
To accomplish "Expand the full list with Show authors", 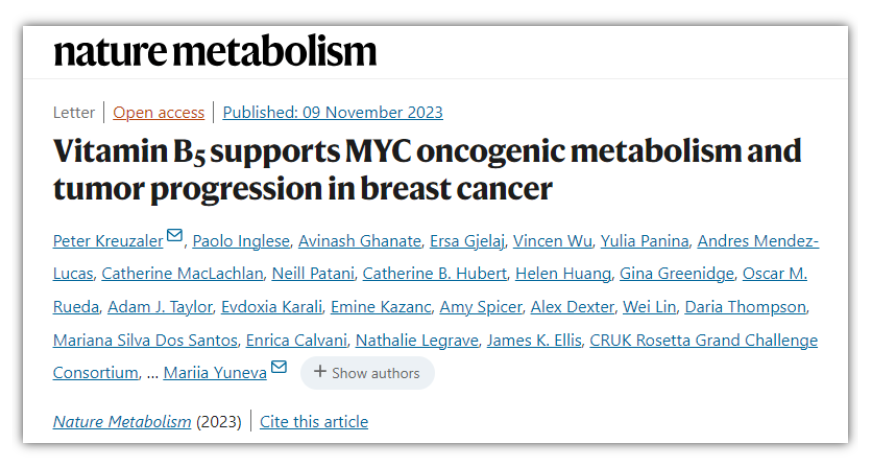I will [367, 373].
